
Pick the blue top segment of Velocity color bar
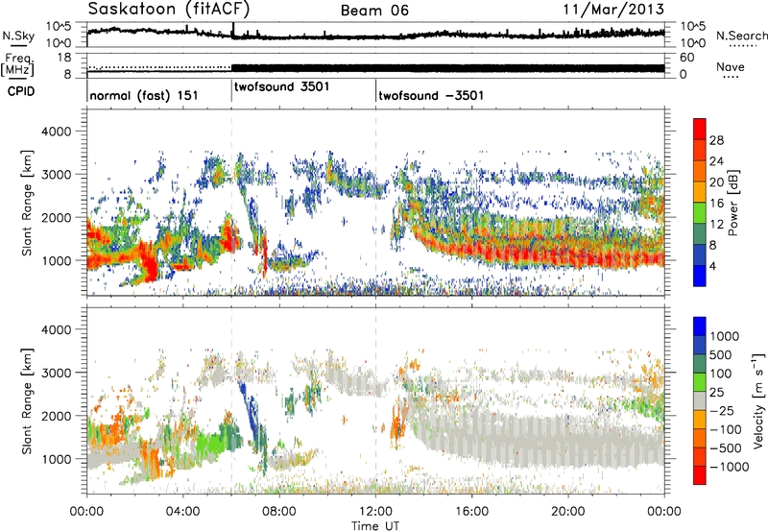point(700,326)
